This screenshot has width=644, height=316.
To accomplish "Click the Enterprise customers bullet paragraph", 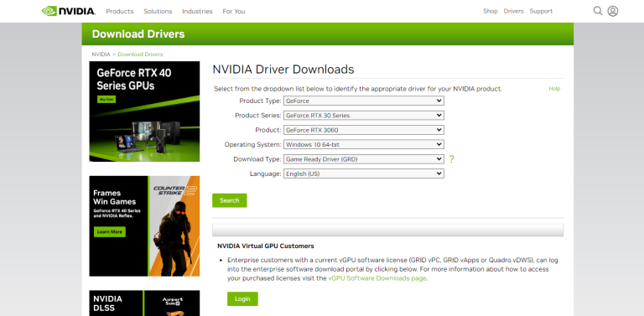I will pos(392,269).
